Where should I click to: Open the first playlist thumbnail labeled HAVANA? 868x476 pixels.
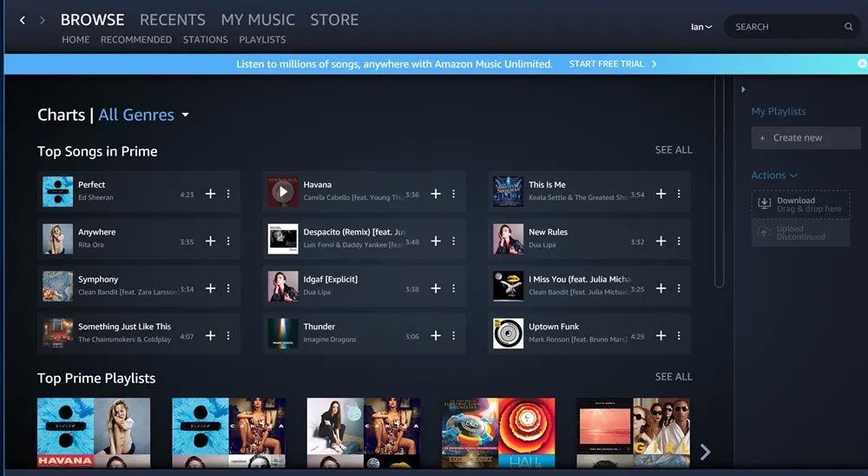coord(94,433)
